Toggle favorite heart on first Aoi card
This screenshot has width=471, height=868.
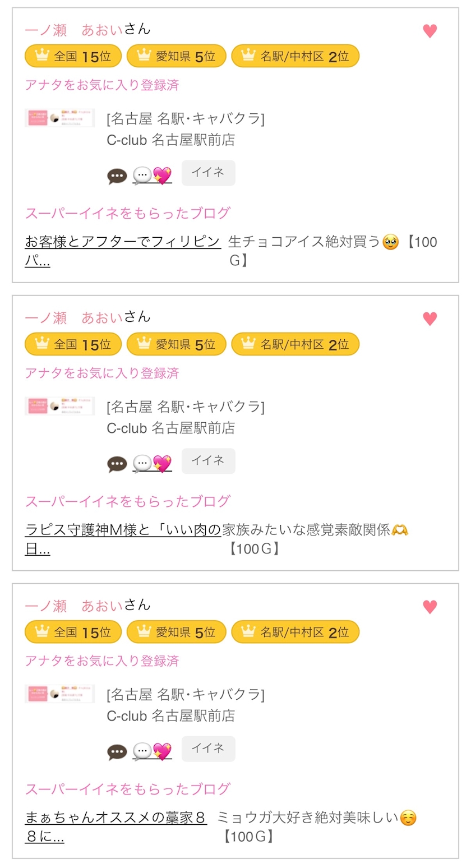430,31
